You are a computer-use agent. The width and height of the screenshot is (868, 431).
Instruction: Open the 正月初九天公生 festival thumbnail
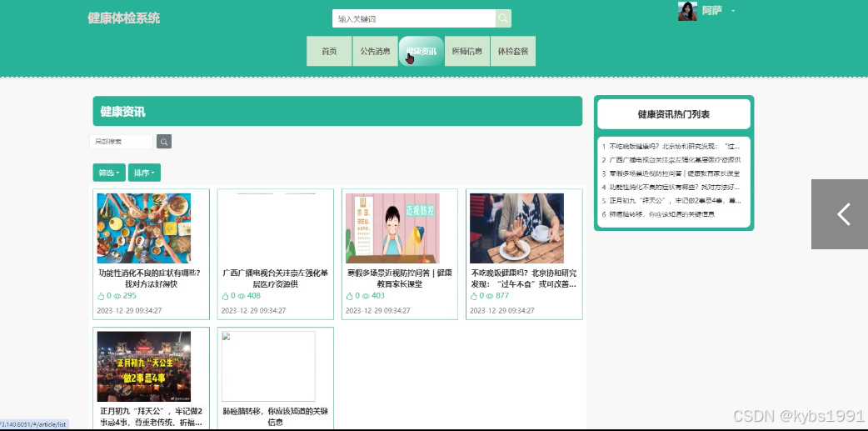(144, 366)
